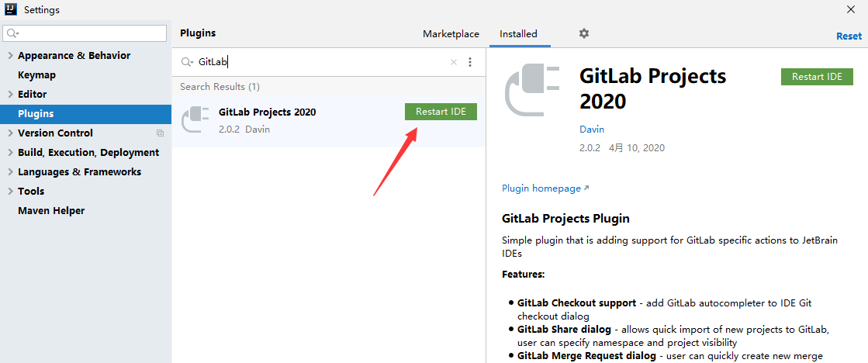Focus the settings search field
The image size is (868, 363).
[x=85, y=33]
